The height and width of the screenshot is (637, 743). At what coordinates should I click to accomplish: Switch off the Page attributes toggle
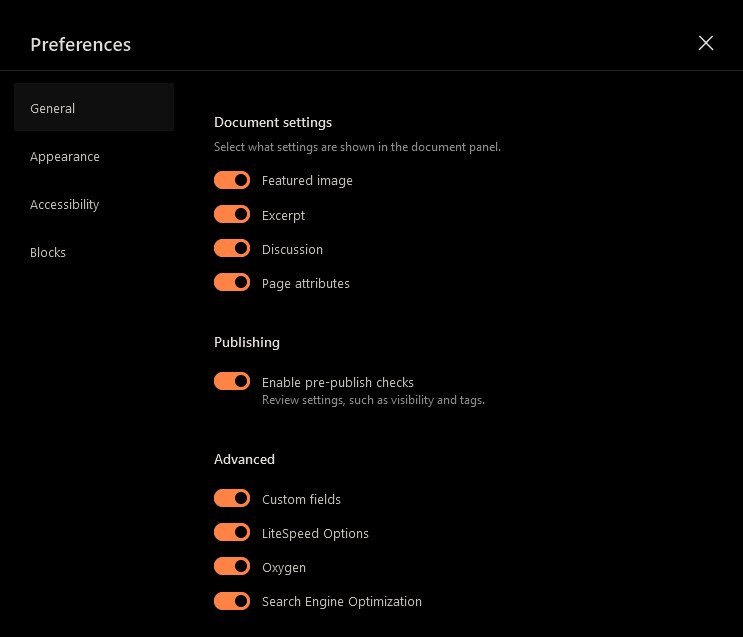[232, 282]
